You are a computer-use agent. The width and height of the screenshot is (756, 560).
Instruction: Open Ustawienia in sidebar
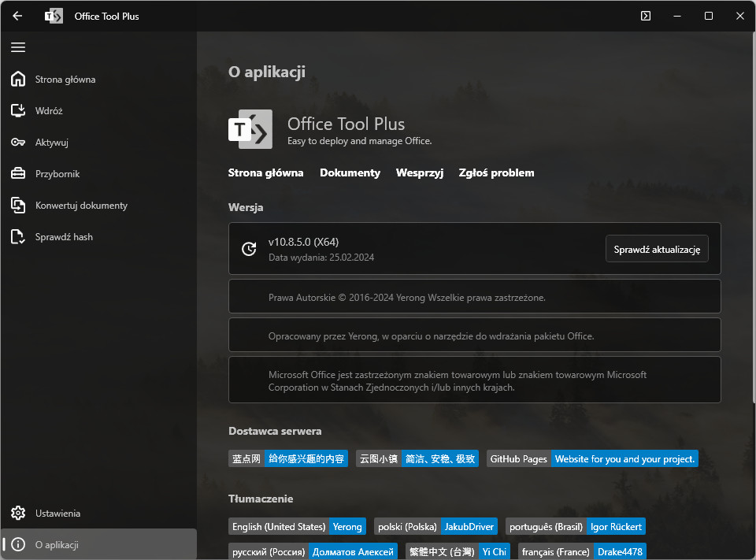(x=98, y=514)
